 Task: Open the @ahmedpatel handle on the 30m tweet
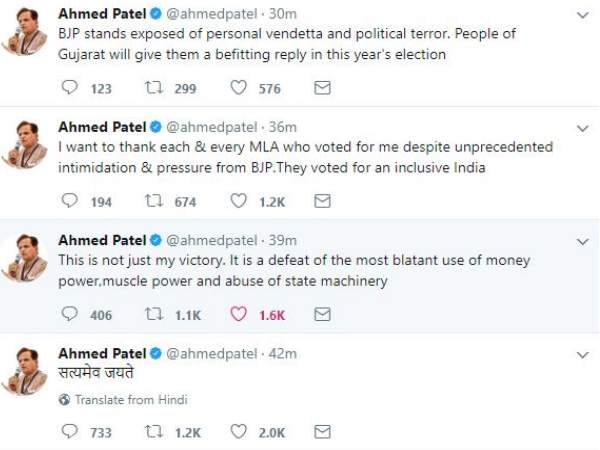click(209, 15)
